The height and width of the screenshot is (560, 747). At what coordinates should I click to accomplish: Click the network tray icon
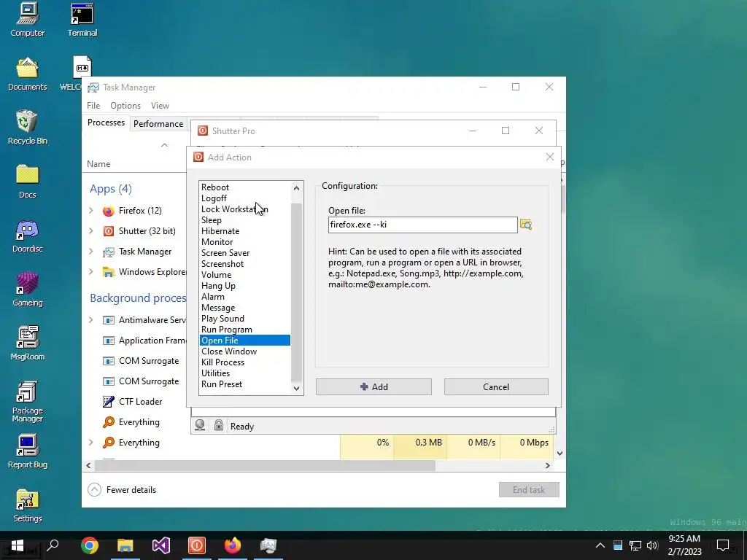click(x=635, y=545)
